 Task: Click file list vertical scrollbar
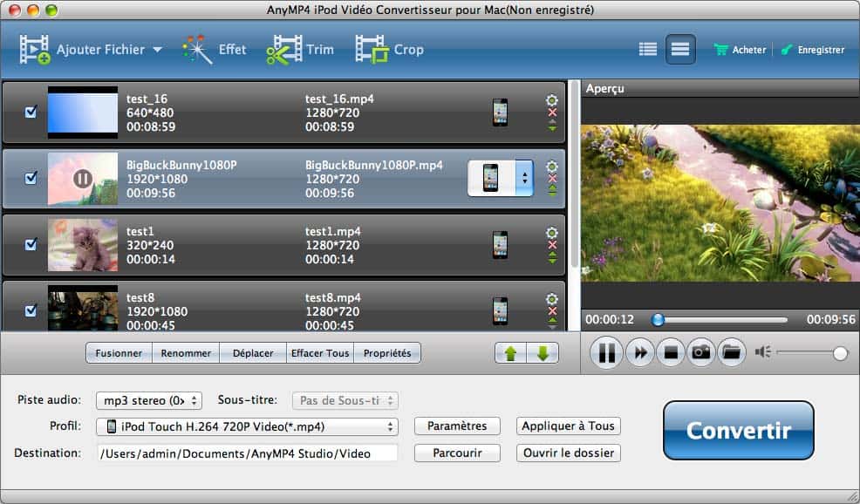(x=574, y=175)
